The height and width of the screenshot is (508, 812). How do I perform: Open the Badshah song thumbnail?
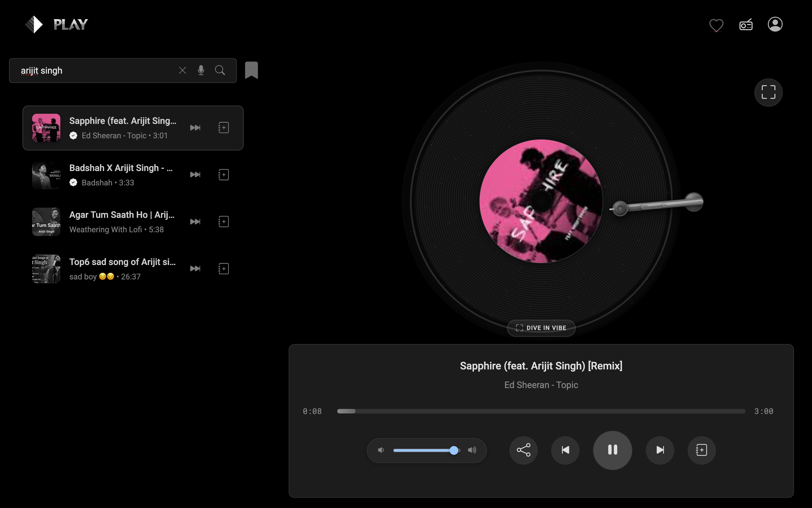click(x=46, y=175)
